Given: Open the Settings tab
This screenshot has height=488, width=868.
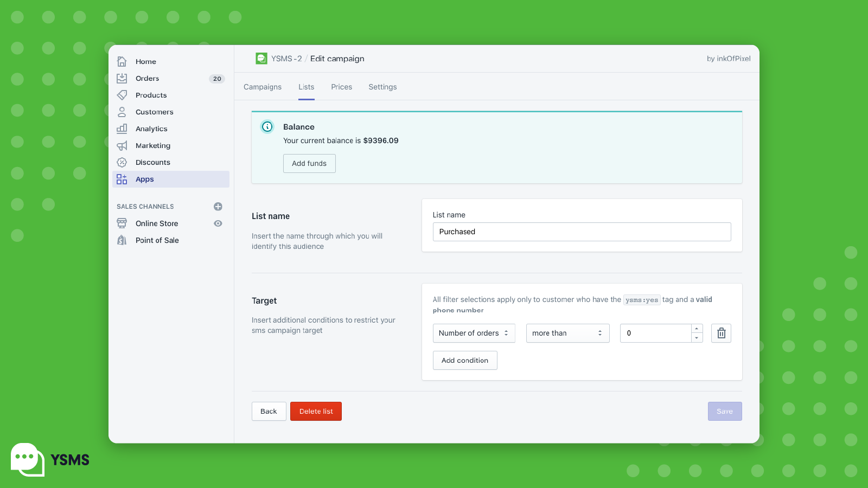Looking at the screenshot, I should coord(382,87).
